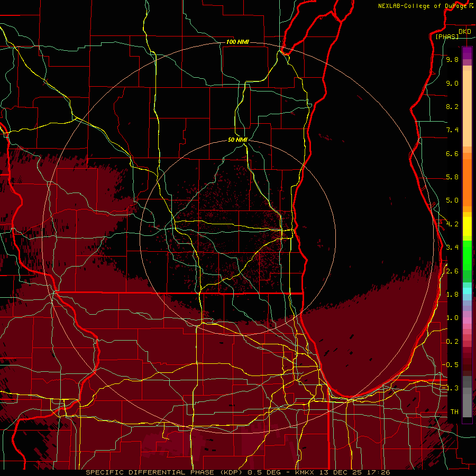The height and width of the screenshot is (476, 476).
Task: Select the 2.6 value on the color scale
Action: pyautogui.click(x=452, y=271)
